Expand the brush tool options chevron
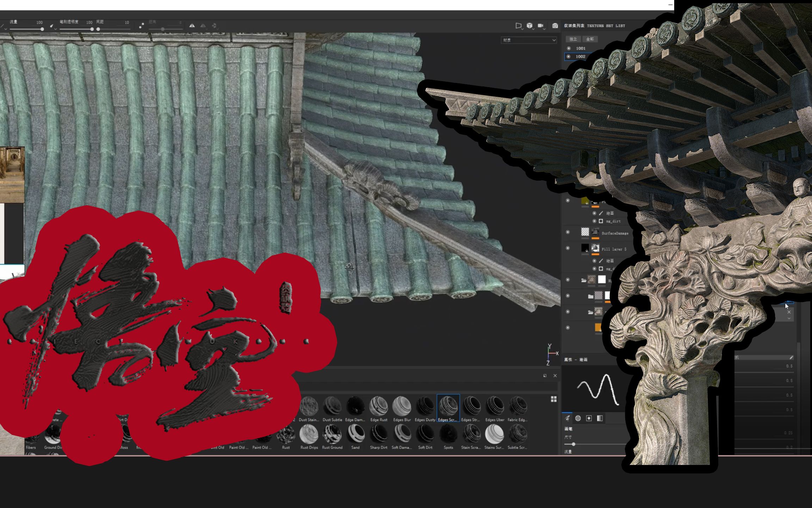Image resolution: width=812 pixels, height=508 pixels. pyautogui.click(x=6, y=29)
